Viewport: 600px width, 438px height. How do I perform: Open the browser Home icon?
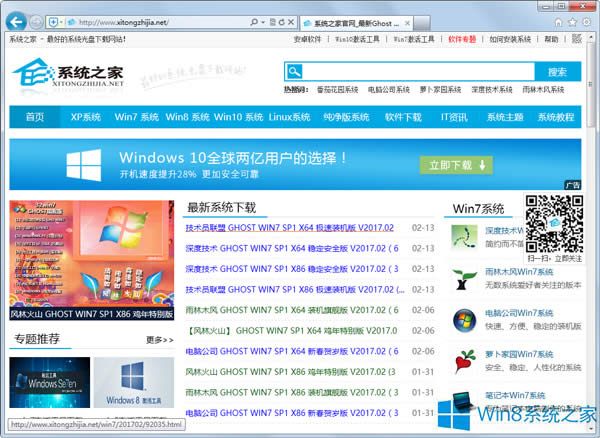[558, 22]
